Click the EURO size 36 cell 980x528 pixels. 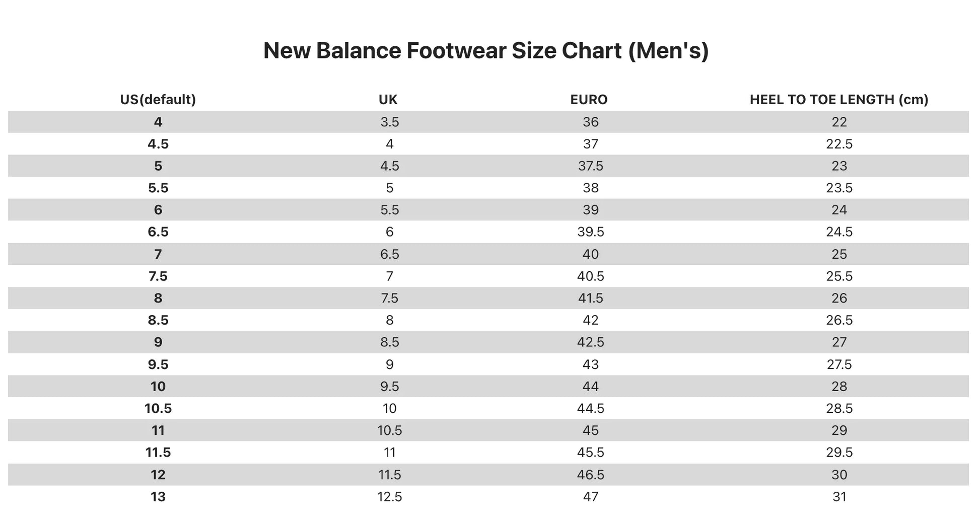[590, 122]
